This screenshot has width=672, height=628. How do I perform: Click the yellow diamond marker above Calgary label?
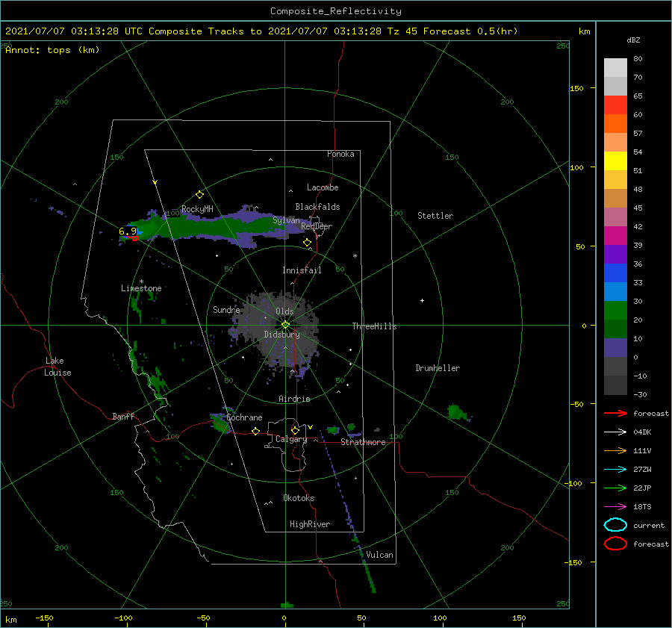tap(295, 430)
